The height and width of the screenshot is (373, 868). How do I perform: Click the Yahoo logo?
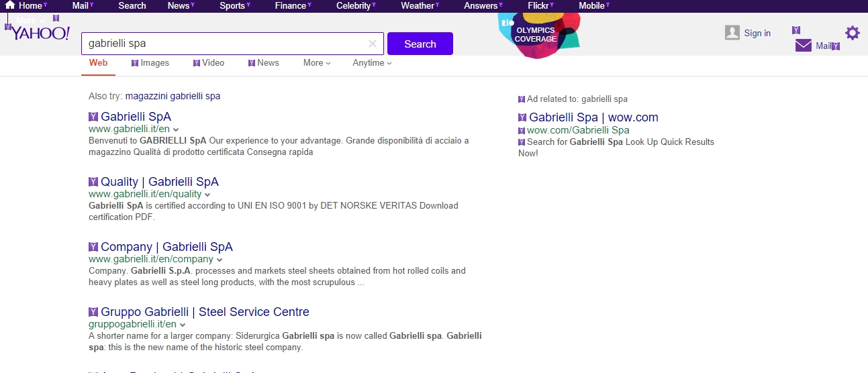pyautogui.click(x=41, y=34)
